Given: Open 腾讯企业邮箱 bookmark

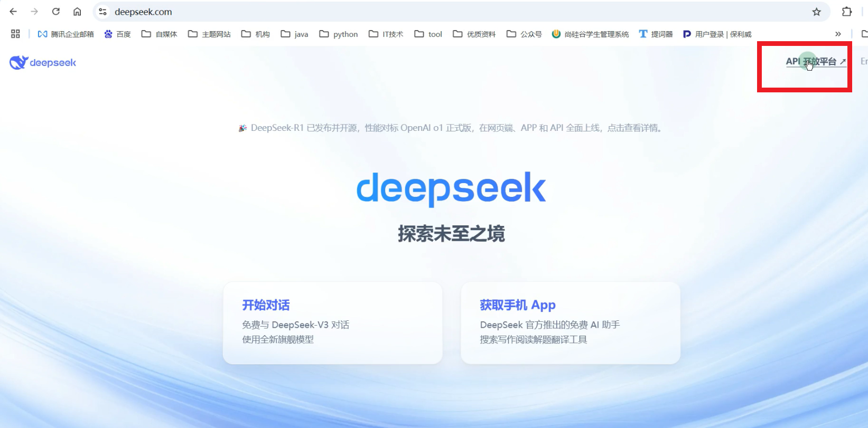Looking at the screenshot, I should pos(66,34).
